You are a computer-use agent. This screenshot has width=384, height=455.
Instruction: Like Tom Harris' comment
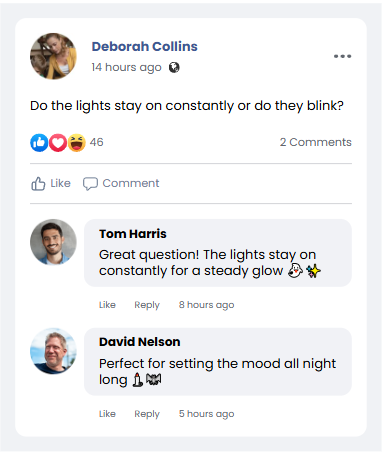coord(107,305)
